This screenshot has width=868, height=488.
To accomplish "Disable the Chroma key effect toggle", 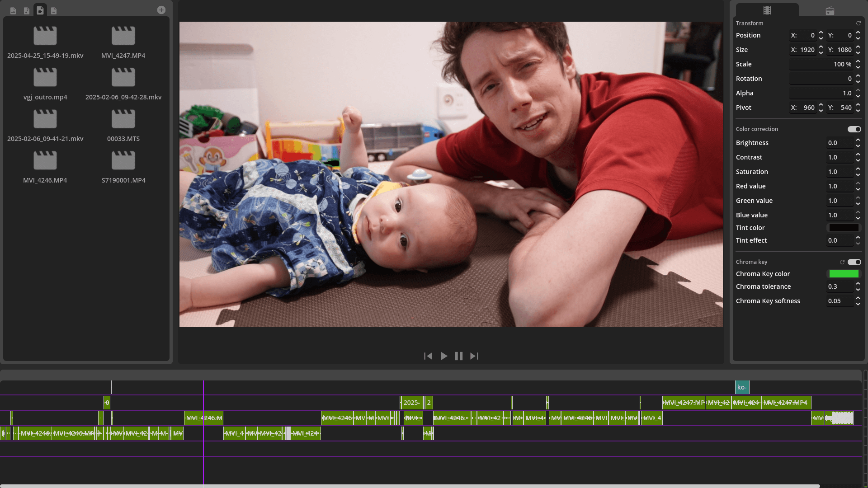I will tap(854, 262).
